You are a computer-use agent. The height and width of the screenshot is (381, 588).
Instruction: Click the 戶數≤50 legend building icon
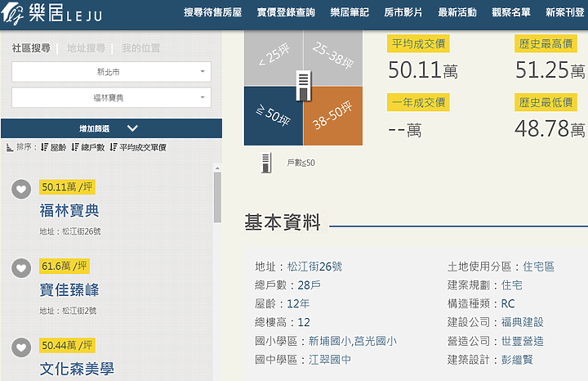(x=266, y=163)
